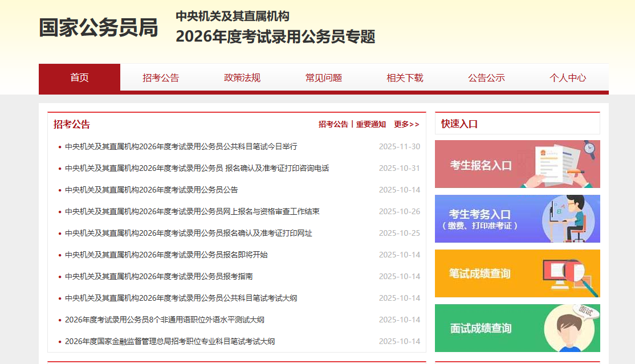The height and width of the screenshot is (364, 635).
Task: Open the 报考指南 announcement link
Action: (158, 276)
